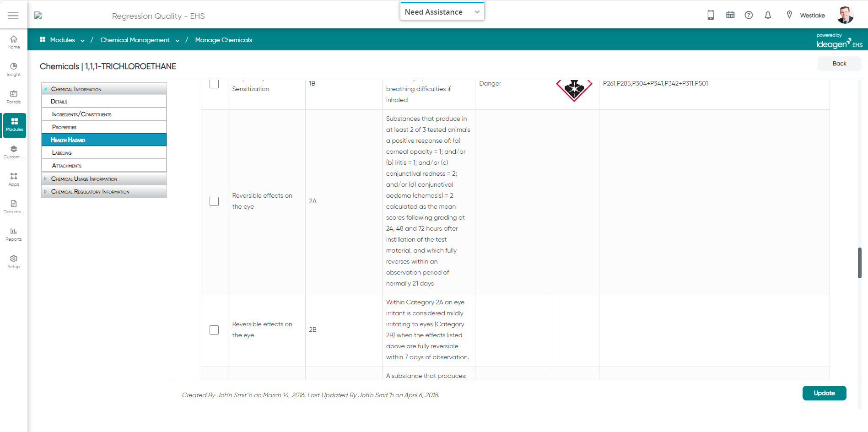This screenshot has height=432, width=868.
Task: Select Modules in the sidebar
Action: pyautogui.click(x=15, y=125)
